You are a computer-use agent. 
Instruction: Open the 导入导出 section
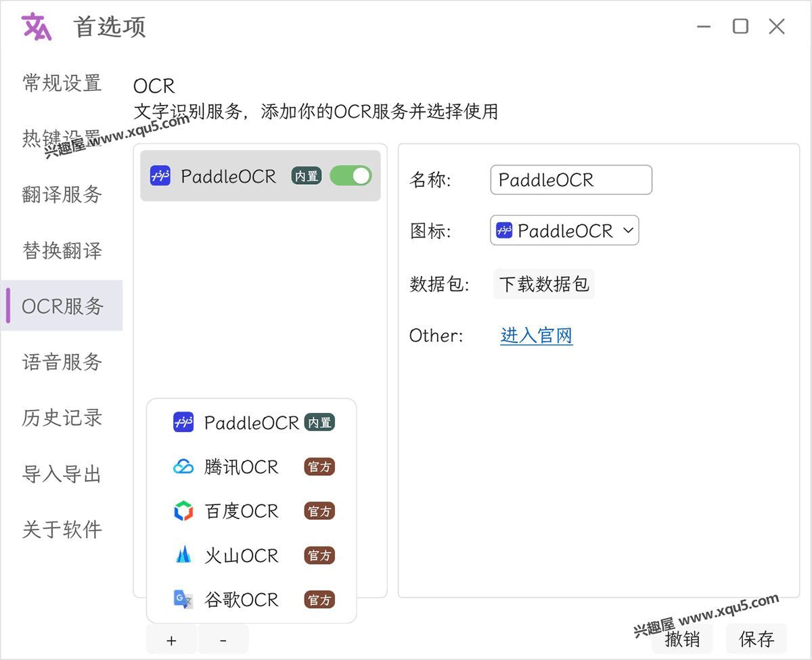pos(62,474)
